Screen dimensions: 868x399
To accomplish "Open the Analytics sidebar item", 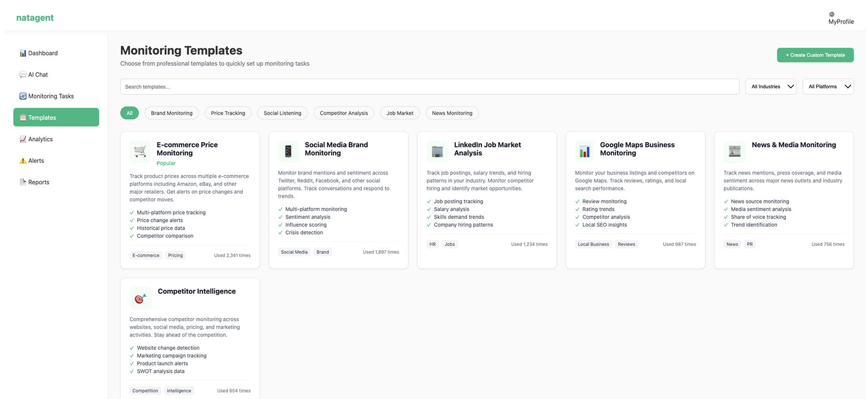I will 40,139.
